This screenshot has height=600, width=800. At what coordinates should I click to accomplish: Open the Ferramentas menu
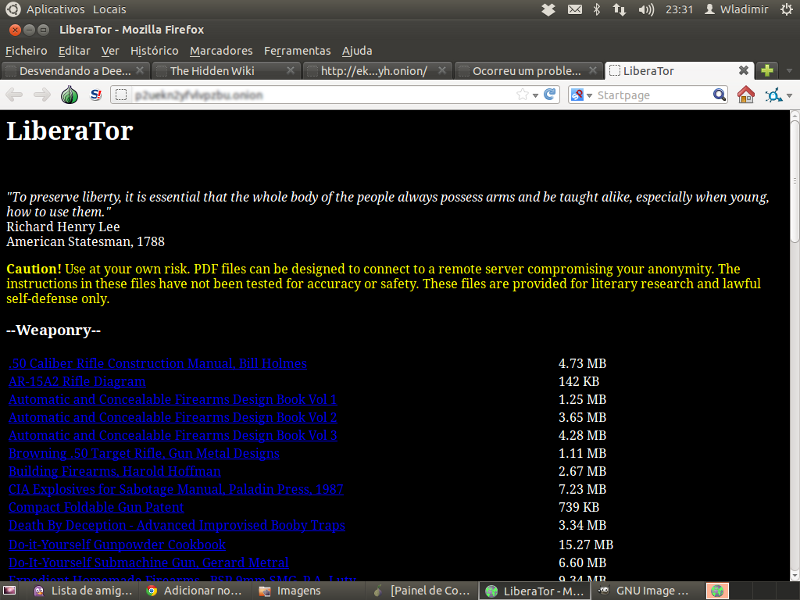pos(297,51)
